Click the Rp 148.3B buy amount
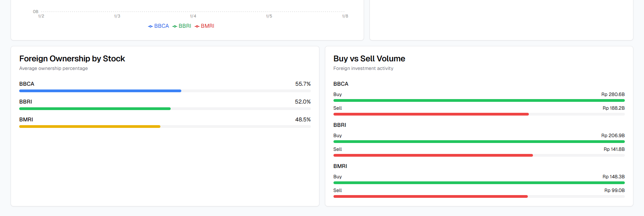Image resolution: width=644 pixels, height=216 pixels. 613,177
